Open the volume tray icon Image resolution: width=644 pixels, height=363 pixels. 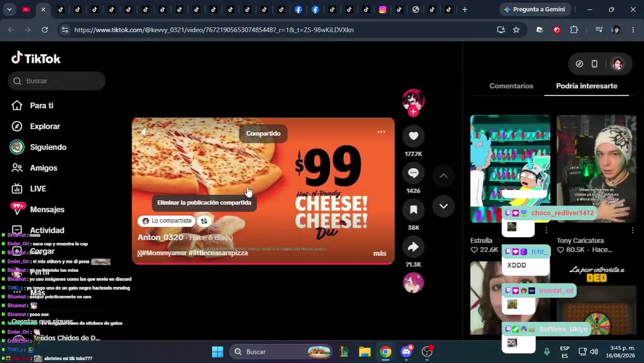594,351
